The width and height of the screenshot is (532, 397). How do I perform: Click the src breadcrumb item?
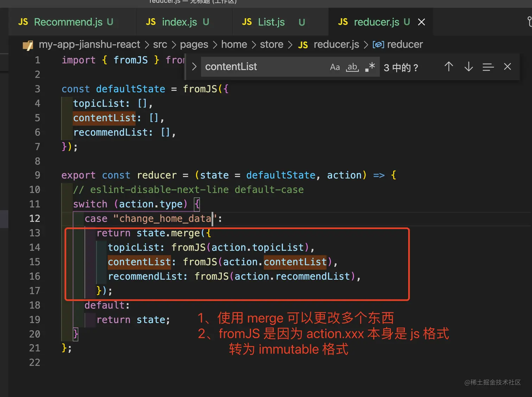160,44
